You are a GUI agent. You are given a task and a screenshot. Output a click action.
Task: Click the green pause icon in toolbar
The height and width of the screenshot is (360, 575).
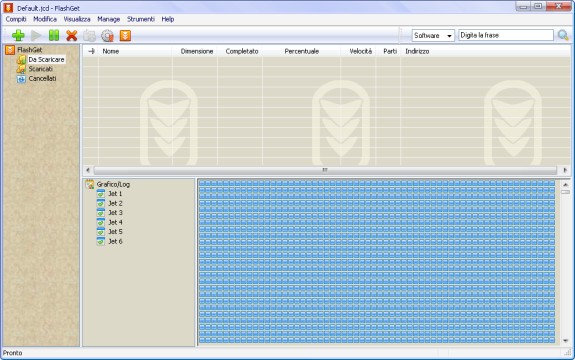click(x=54, y=36)
